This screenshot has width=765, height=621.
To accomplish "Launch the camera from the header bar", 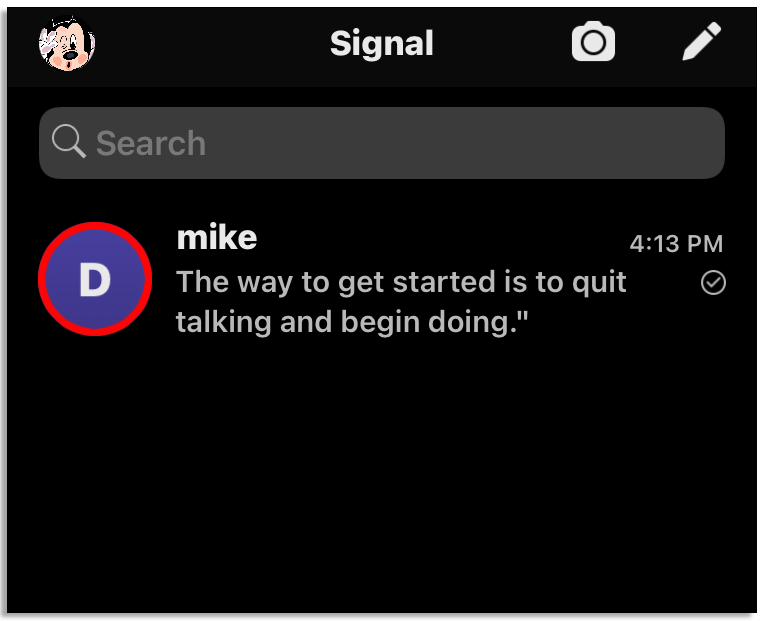I will click(593, 43).
